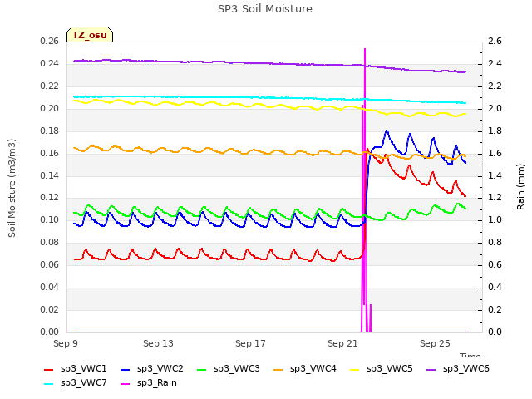The image size is (532, 399).
Task: Click the Sep 17 x-axis tick label
Action: point(250,343)
